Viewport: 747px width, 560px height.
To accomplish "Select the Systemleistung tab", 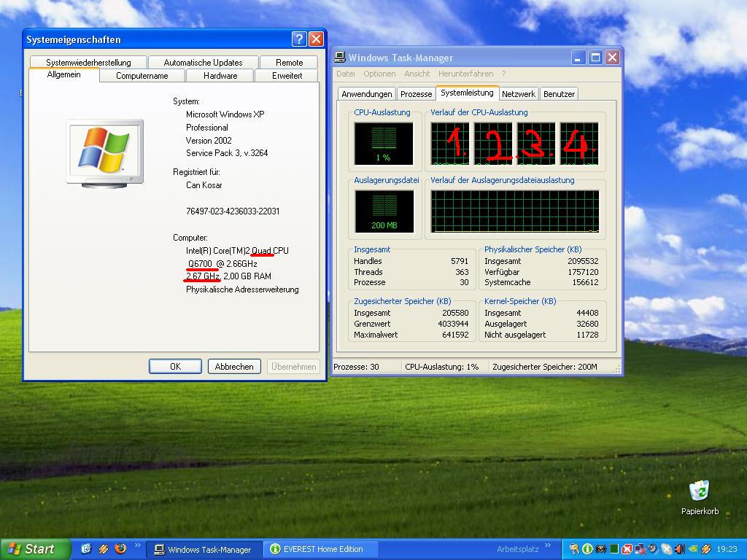I will [467, 93].
